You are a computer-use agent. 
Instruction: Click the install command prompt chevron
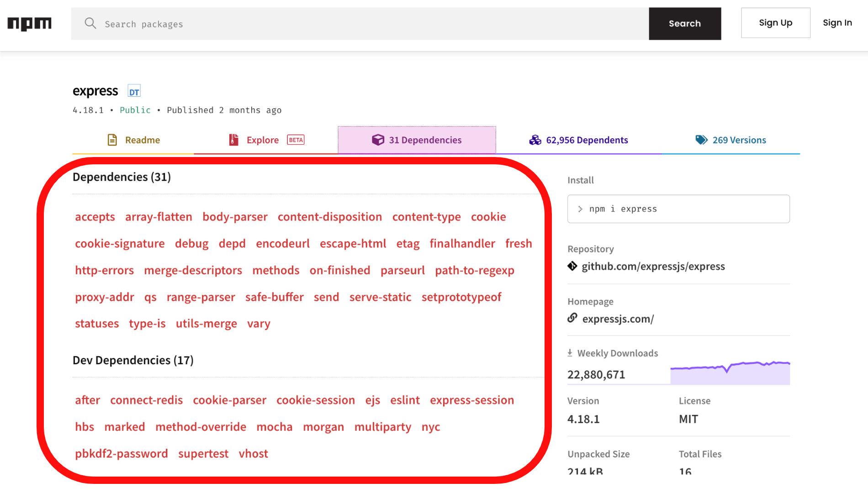click(580, 209)
